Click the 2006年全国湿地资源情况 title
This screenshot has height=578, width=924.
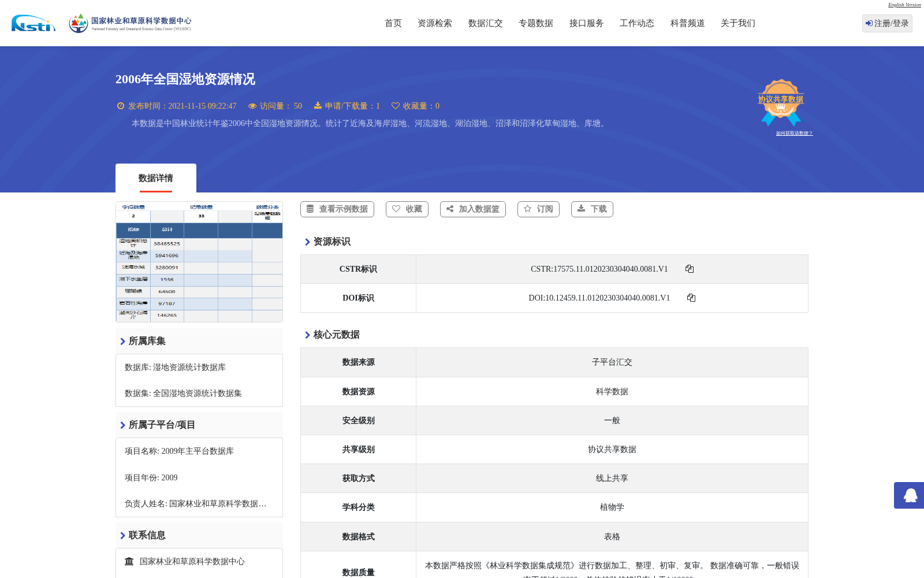(x=185, y=79)
